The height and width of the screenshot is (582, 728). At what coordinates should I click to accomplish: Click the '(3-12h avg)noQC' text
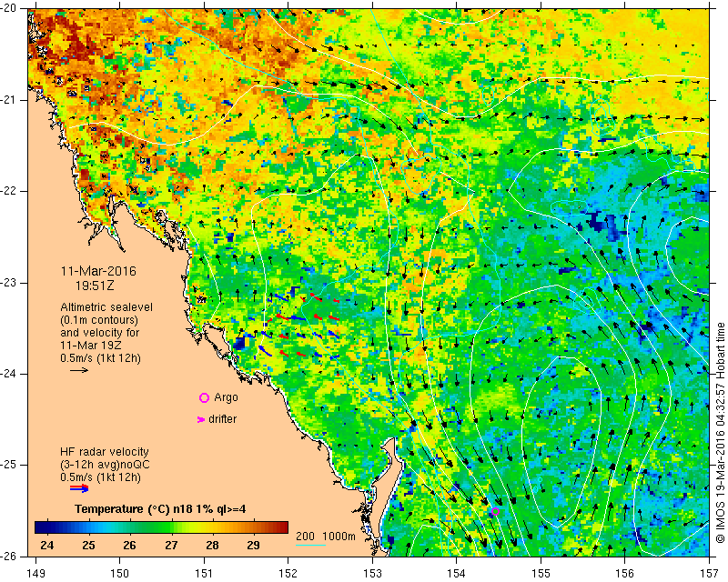[105, 465]
